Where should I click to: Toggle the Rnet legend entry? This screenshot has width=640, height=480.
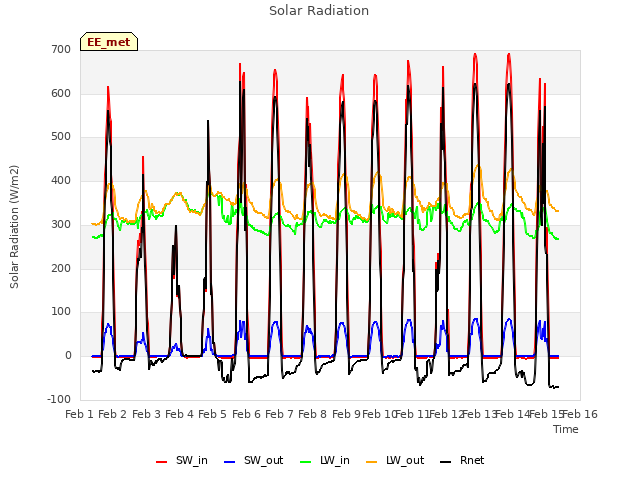[462, 460]
